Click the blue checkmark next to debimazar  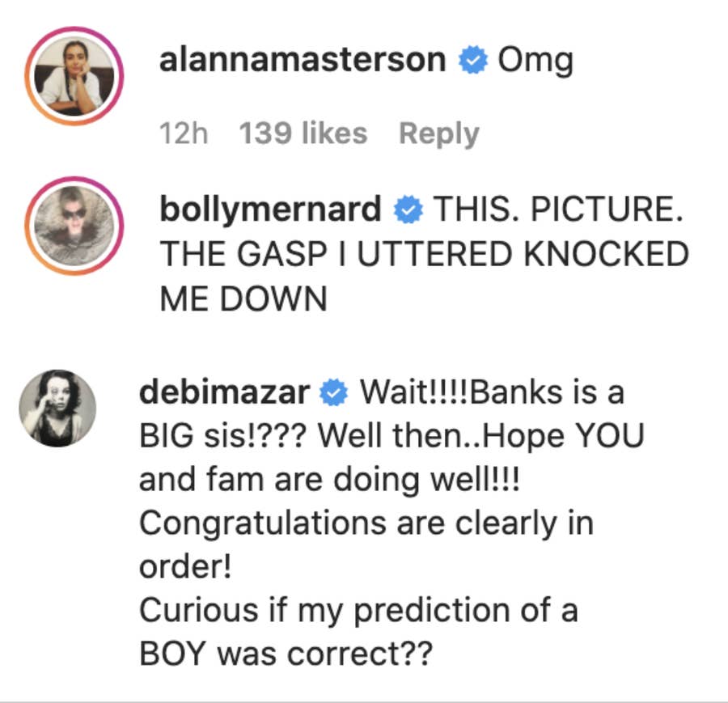(335, 394)
